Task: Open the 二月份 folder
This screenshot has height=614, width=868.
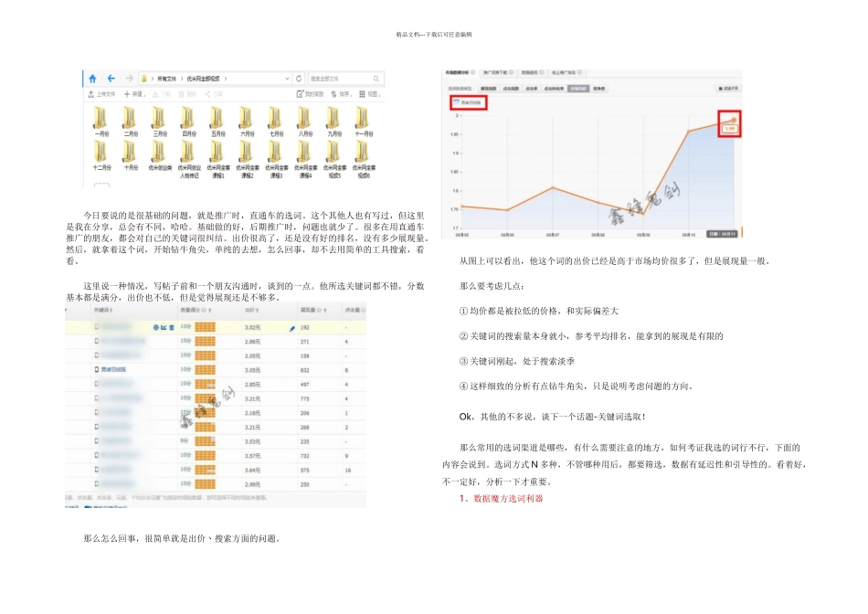Action: pos(131,121)
